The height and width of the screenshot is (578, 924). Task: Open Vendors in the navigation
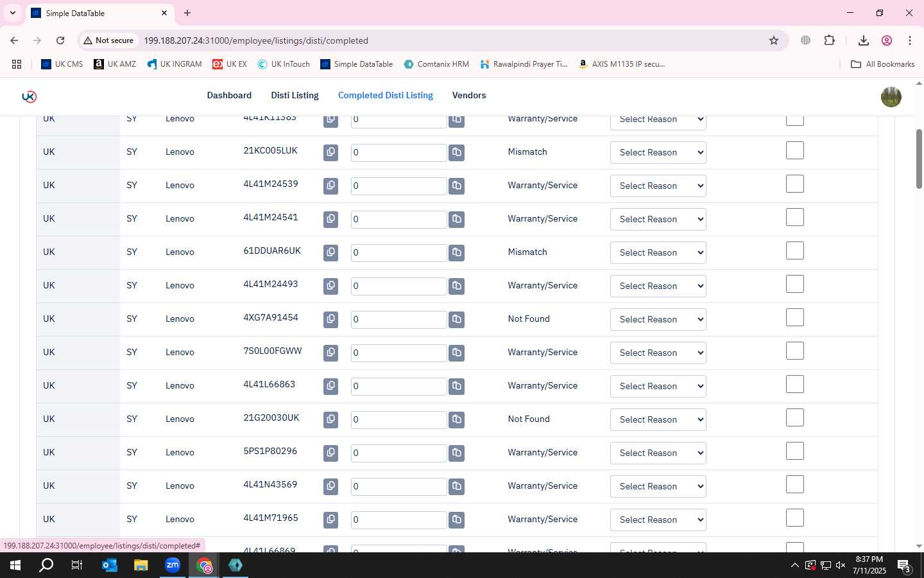(469, 95)
